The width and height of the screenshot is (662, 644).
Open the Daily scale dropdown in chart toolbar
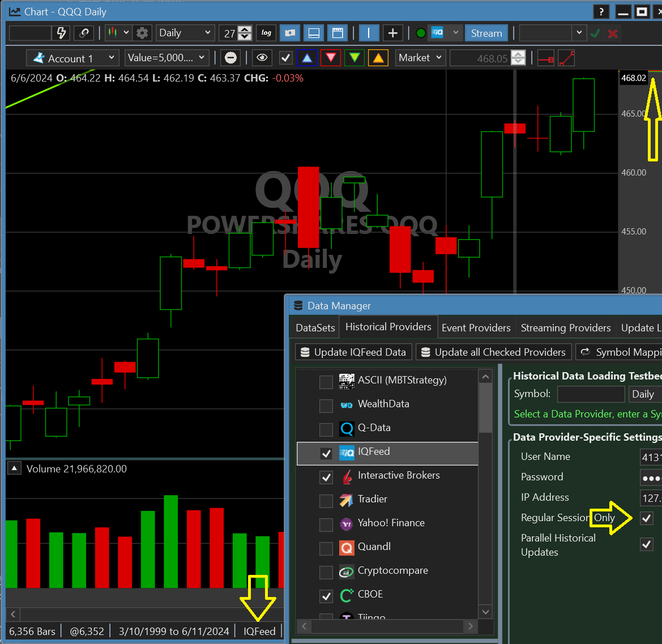pyautogui.click(x=185, y=33)
